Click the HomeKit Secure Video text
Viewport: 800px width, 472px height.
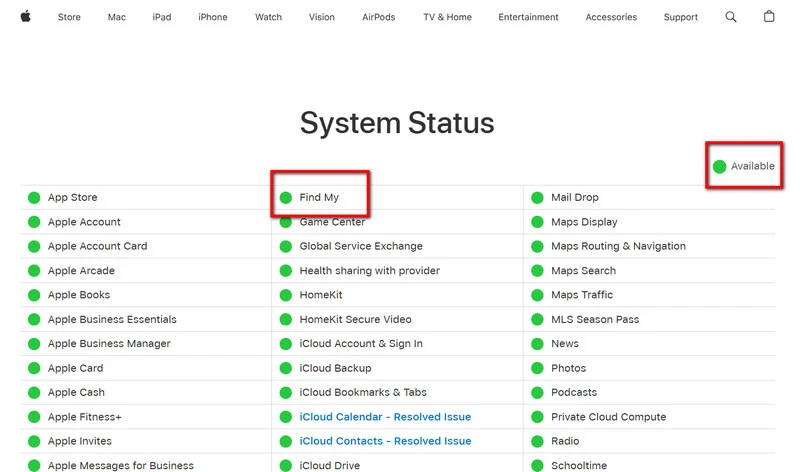[x=355, y=319]
